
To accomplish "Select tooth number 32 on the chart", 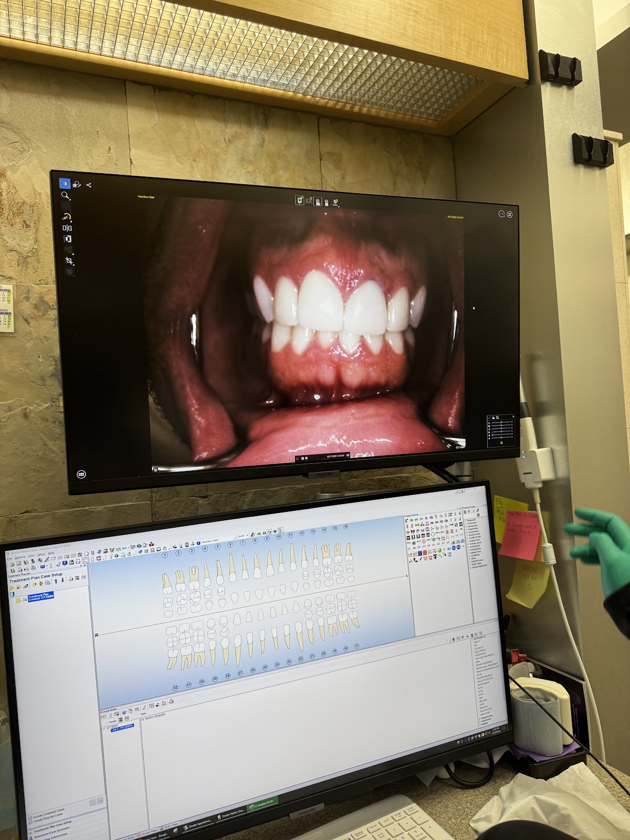I will pos(175,688).
